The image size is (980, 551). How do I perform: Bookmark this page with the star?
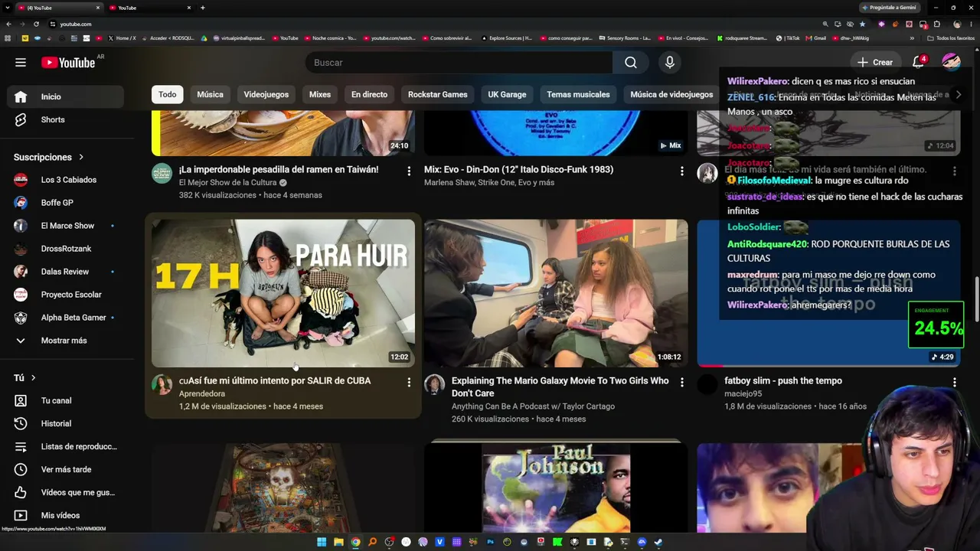click(x=863, y=24)
